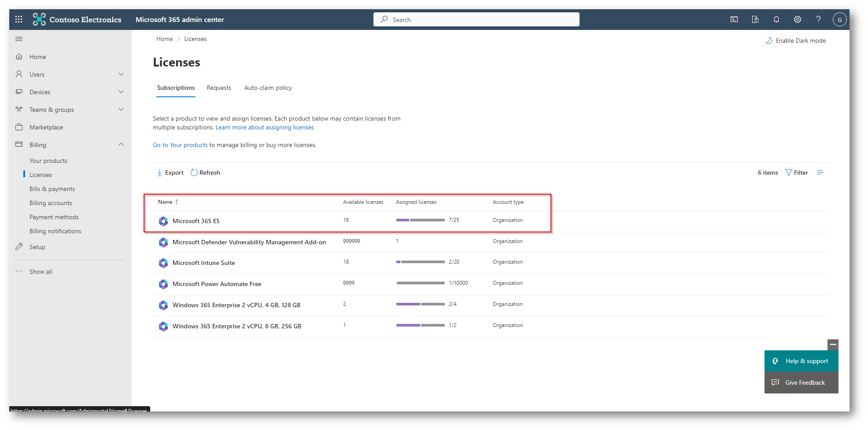Click the Microsoft 365 E5 product icon
Image resolution: width=868 pixels, height=430 pixels.
[x=163, y=221]
